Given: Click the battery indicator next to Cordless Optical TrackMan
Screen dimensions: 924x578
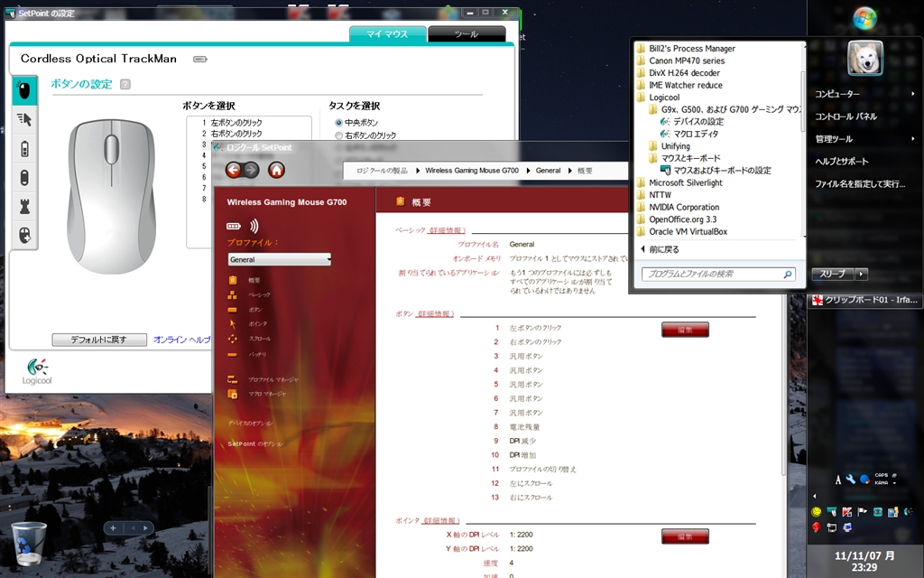Looking at the screenshot, I should click(200, 59).
